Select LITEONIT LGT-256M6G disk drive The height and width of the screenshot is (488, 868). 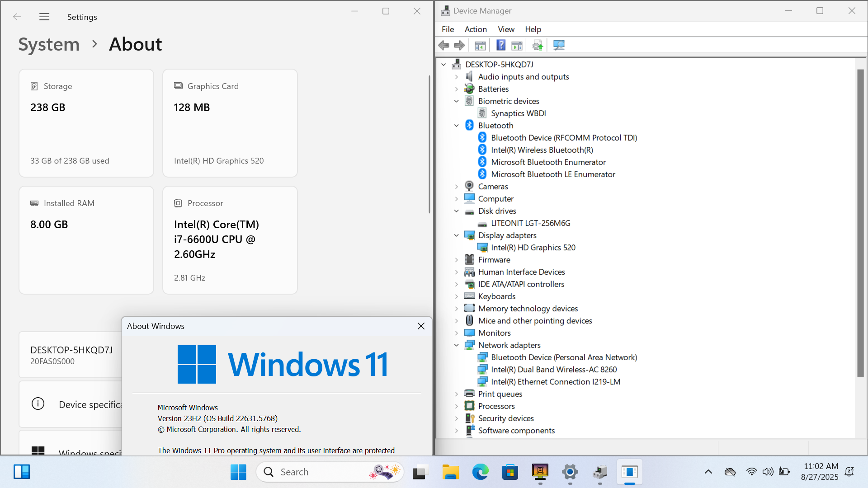coord(530,223)
